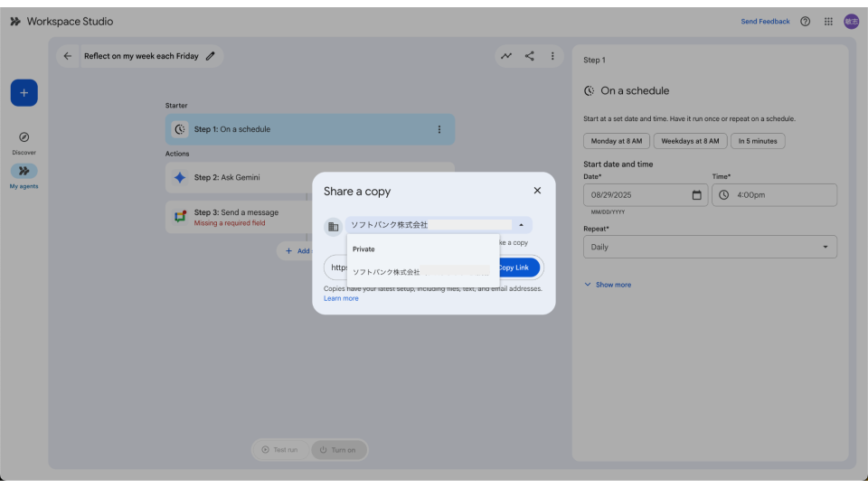Open Google apps grid icon
The image size is (868, 488).
[828, 22]
